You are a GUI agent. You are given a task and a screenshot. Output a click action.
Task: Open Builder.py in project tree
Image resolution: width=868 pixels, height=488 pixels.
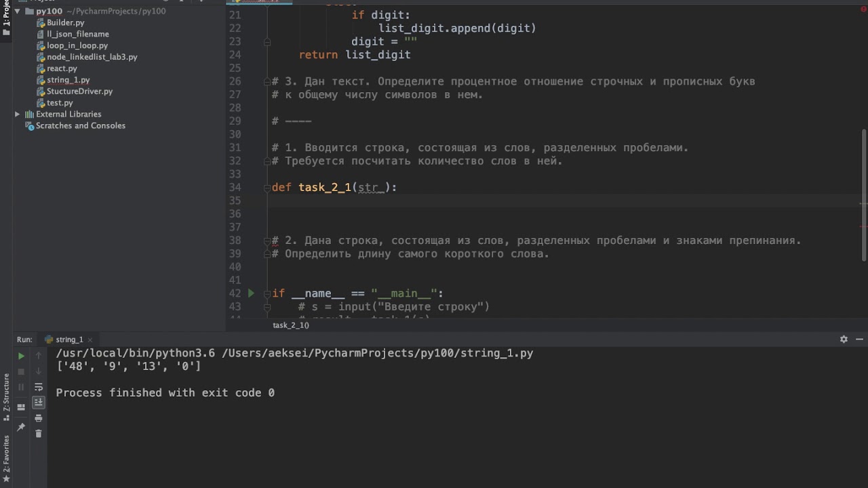(66, 23)
